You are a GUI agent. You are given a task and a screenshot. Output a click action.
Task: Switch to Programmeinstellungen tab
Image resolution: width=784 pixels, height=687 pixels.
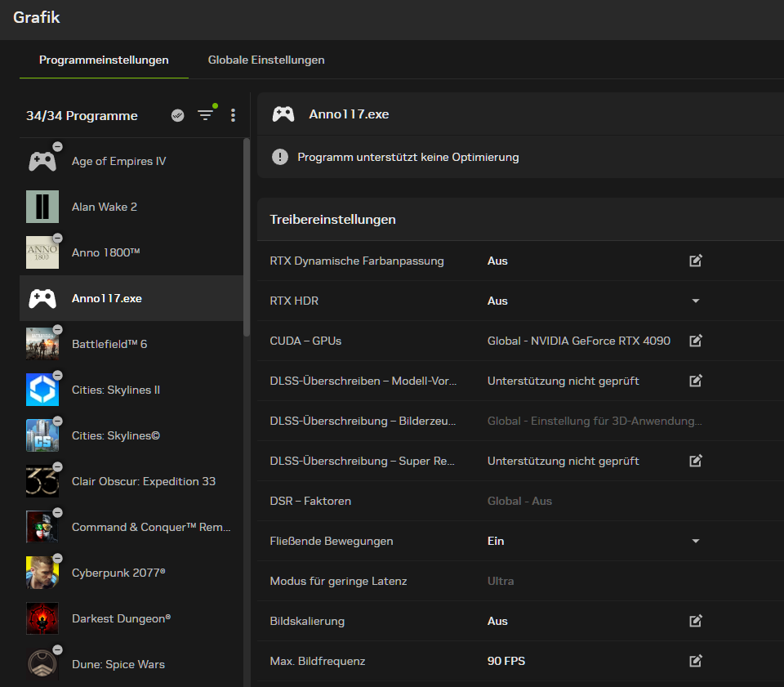pos(104,60)
